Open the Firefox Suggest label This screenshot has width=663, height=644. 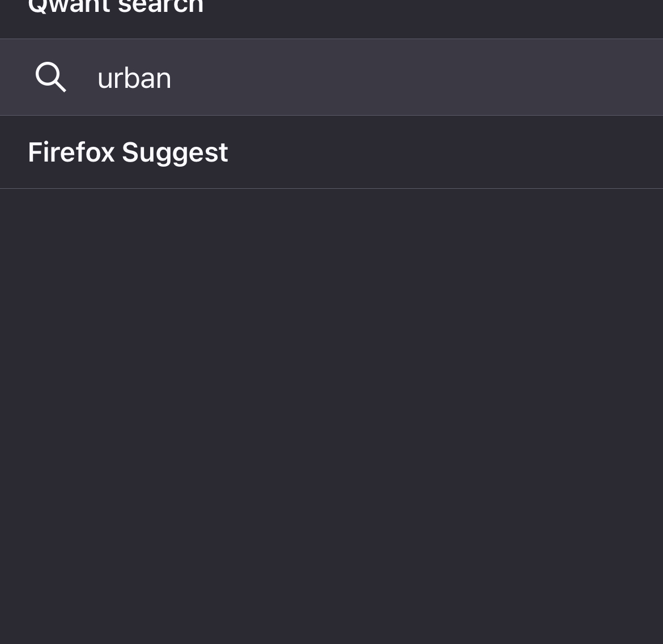coord(127,152)
